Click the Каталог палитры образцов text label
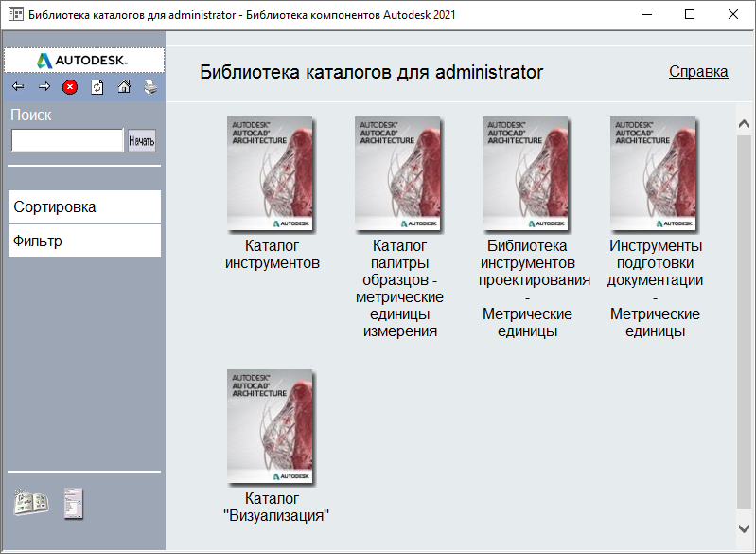Image resolution: width=756 pixels, height=554 pixels. 399,289
